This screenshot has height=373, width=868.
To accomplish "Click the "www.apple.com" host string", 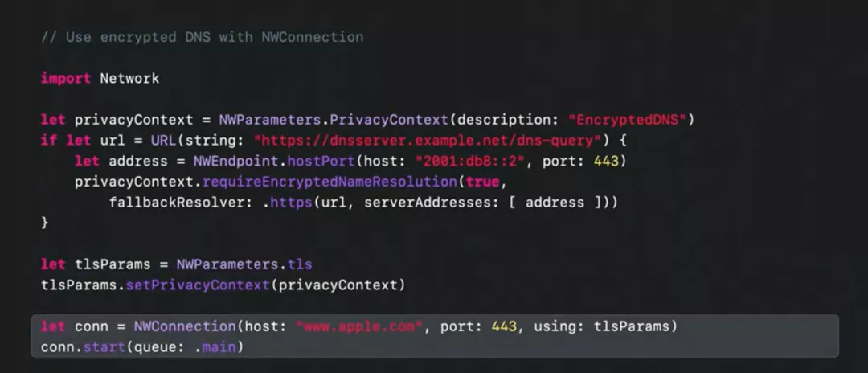I will 360,327.
